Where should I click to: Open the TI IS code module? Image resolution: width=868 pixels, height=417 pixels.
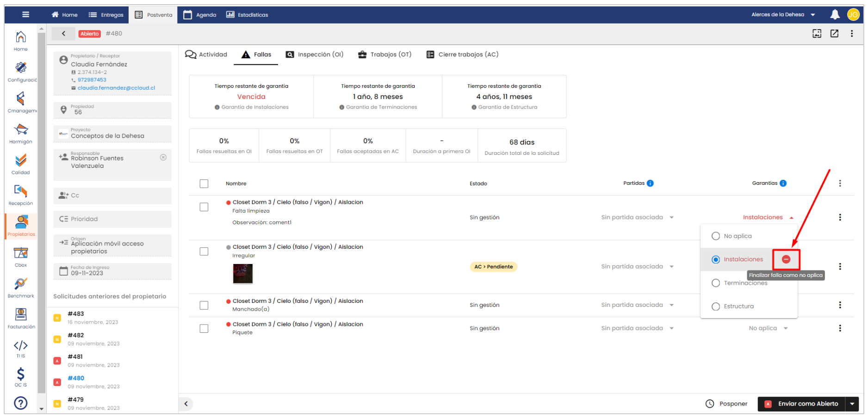tap(21, 349)
